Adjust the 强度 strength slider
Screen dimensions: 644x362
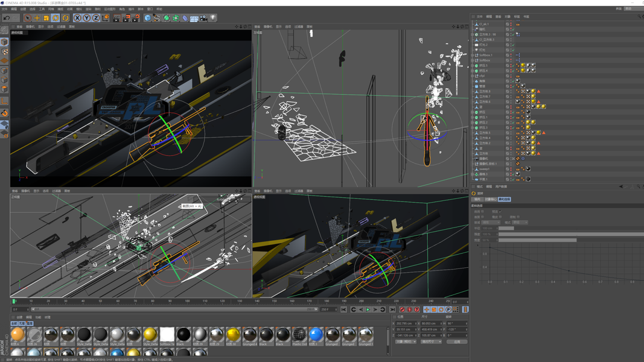(x=571, y=234)
